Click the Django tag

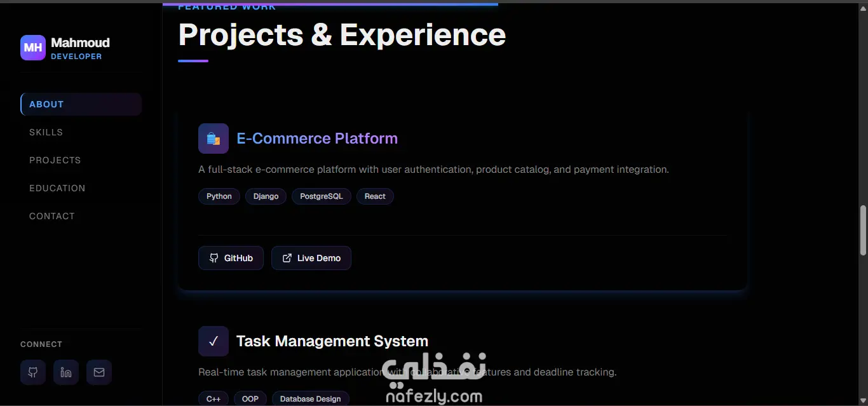[266, 196]
